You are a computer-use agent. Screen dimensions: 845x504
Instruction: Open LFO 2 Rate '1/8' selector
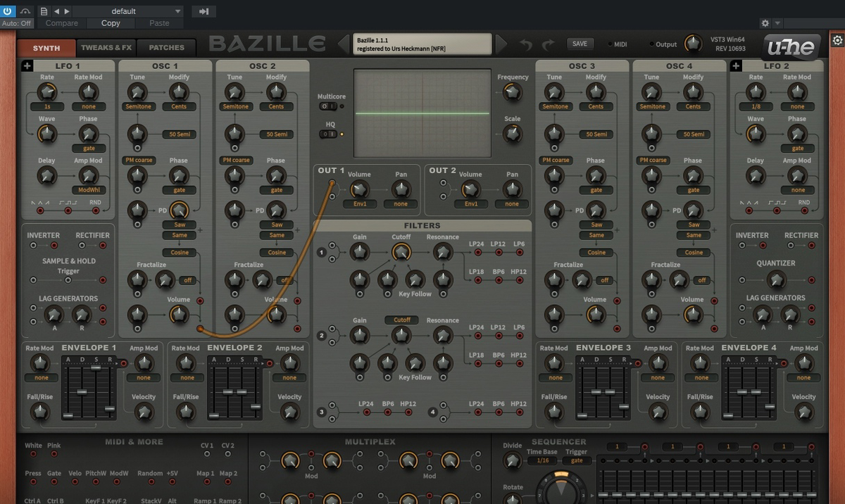756,106
